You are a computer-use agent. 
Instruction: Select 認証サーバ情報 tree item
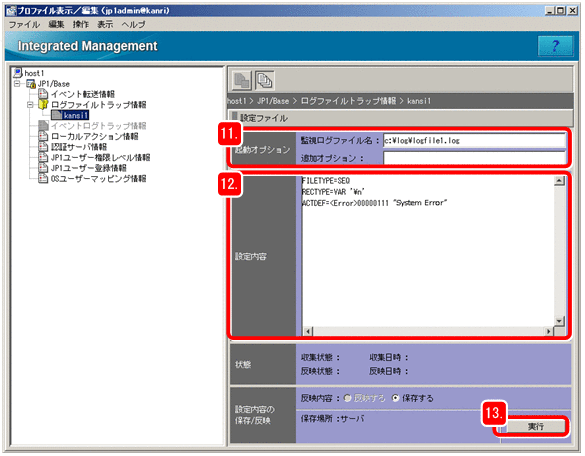[79, 147]
